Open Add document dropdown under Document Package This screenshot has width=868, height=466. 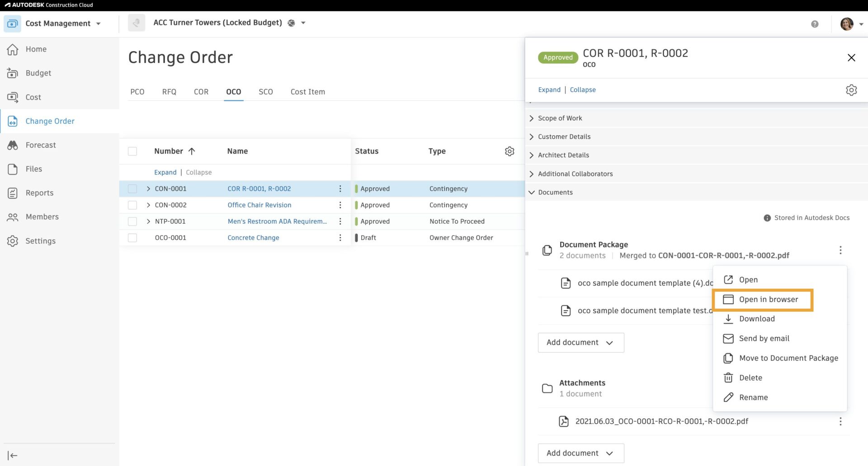(581, 343)
